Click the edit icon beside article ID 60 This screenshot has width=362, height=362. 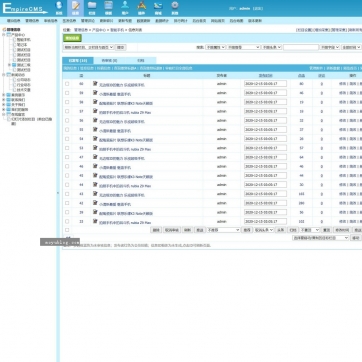pos(95,83)
